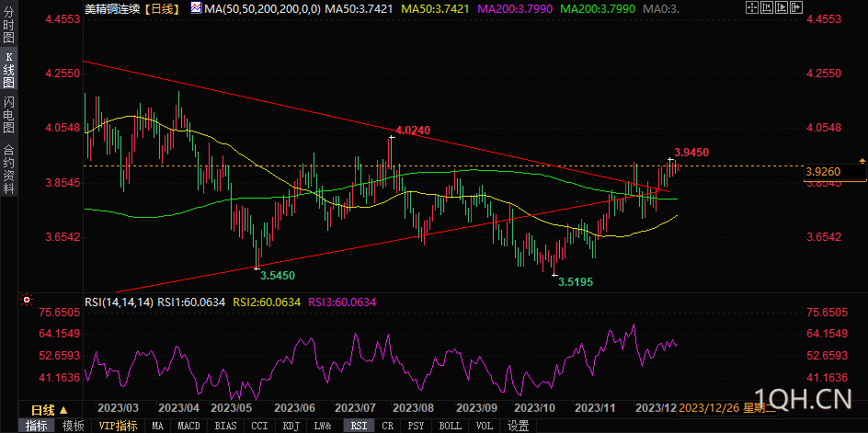Screen dimensions: 868x433
Task: Click the 美精铜连续 contract title
Action: (111, 8)
